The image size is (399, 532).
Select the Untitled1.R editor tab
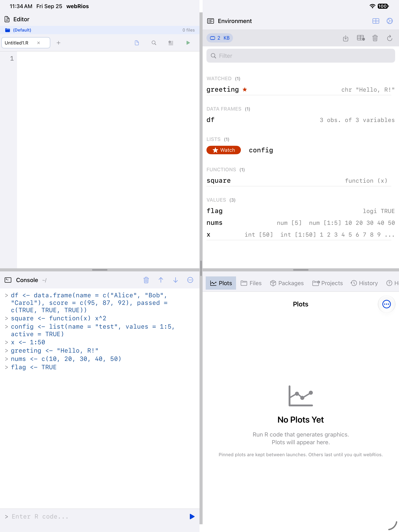pos(26,43)
